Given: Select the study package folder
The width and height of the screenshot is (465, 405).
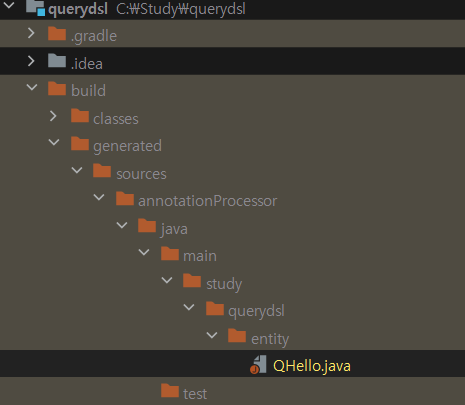Looking at the screenshot, I should pos(224,284).
